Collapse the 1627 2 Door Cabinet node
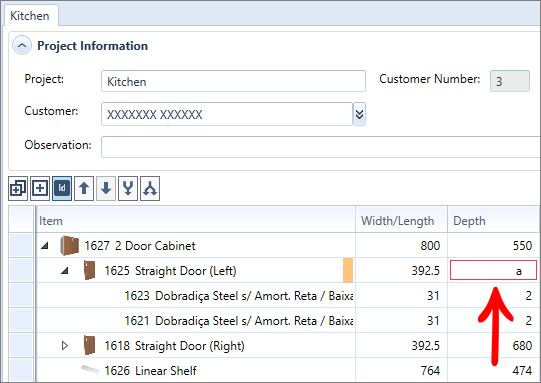The height and width of the screenshot is (383, 541). click(x=45, y=246)
